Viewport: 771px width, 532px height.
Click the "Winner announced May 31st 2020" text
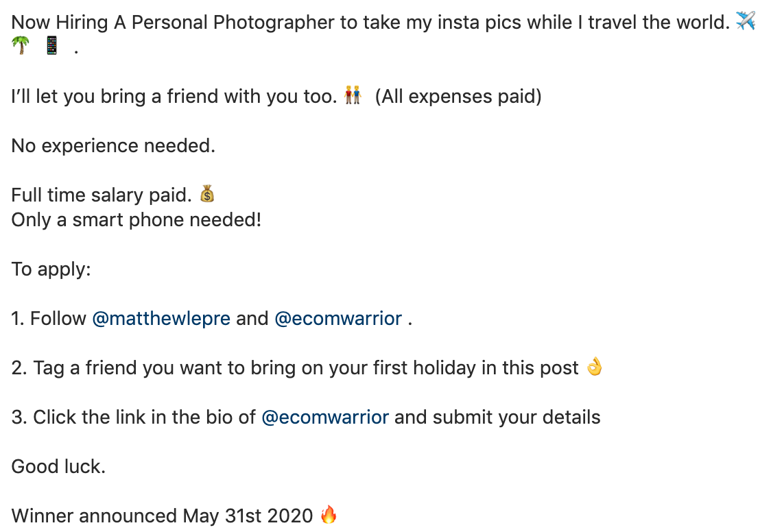coord(162,516)
